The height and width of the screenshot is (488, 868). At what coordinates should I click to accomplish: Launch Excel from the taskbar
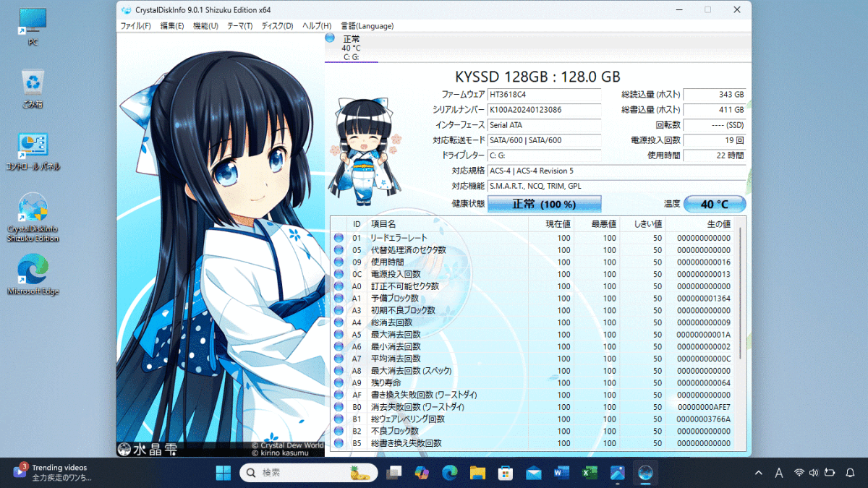click(590, 473)
